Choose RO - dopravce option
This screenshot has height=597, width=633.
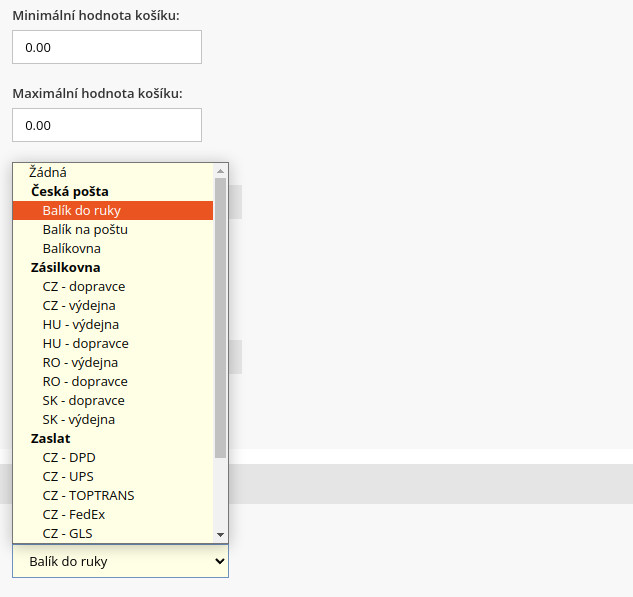point(85,381)
